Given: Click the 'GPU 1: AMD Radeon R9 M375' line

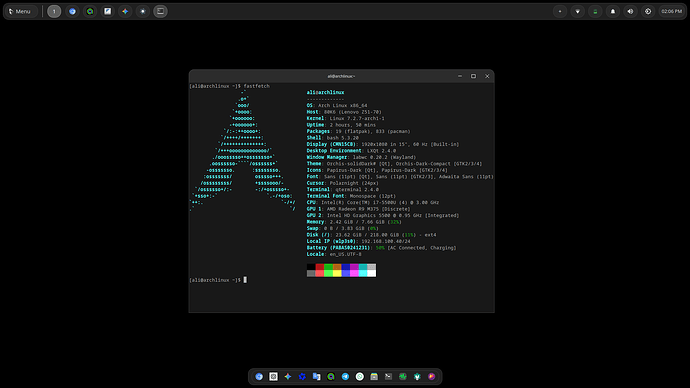Looking at the screenshot, I should (x=359, y=209).
